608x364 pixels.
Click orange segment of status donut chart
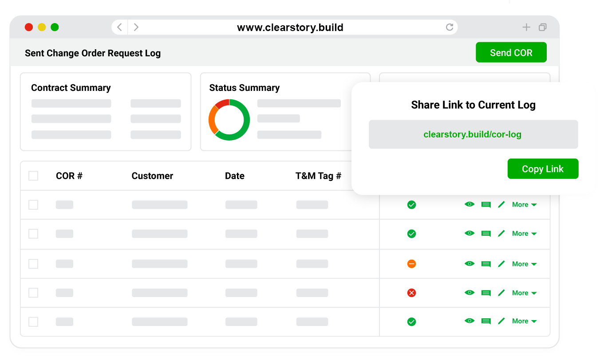[x=213, y=120]
